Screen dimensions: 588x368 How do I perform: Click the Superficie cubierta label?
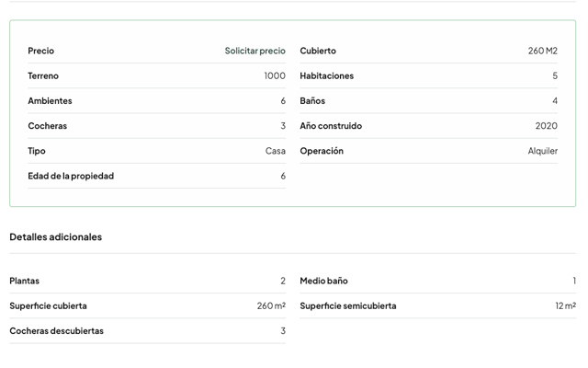[x=48, y=306]
